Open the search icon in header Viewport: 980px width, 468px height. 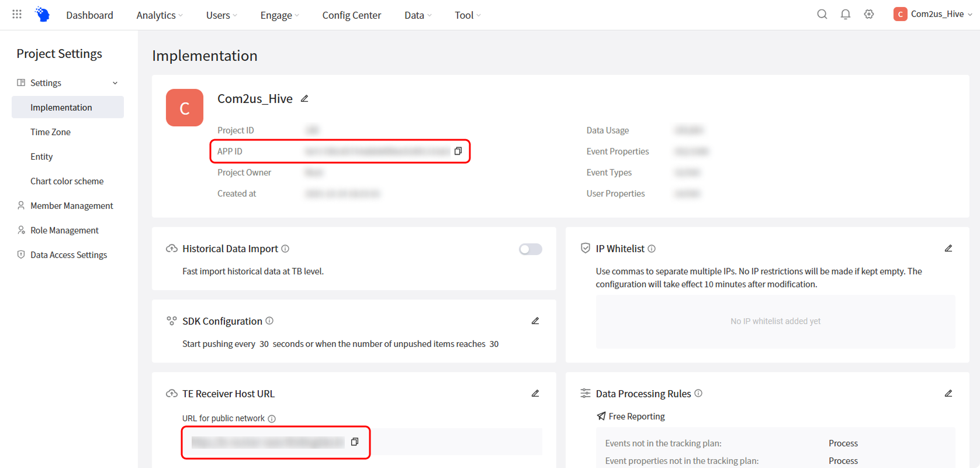[822, 15]
